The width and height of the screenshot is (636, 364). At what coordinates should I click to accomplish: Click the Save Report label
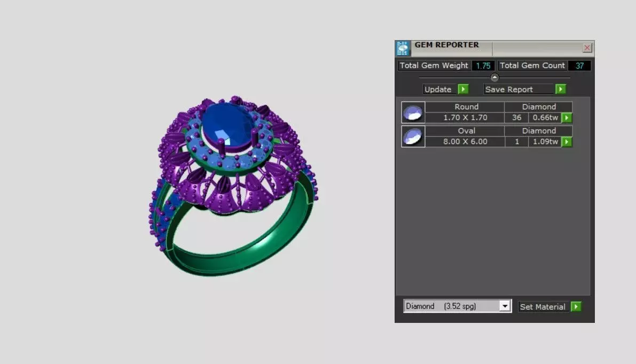(x=519, y=89)
